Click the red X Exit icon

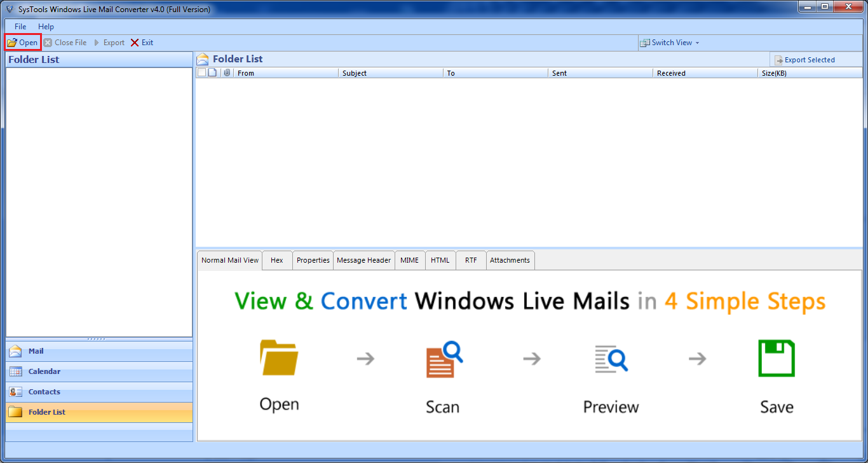pyautogui.click(x=135, y=43)
